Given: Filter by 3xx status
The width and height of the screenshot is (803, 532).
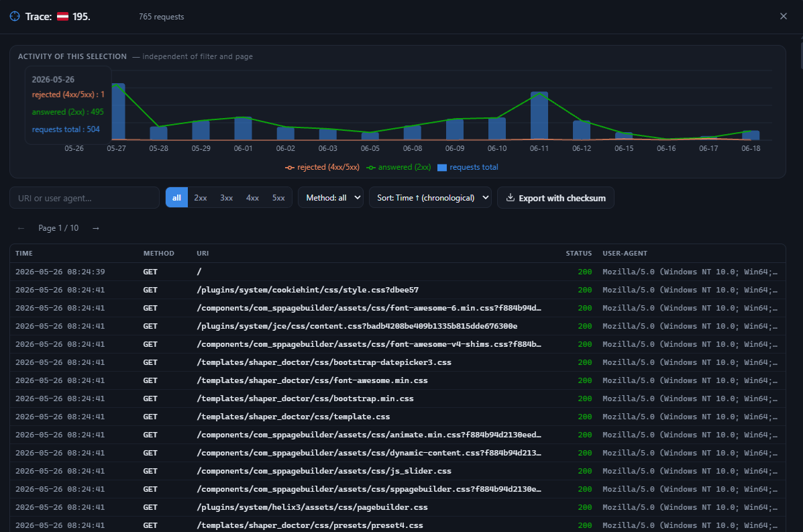Looking at the screenshot, I should click(226, 198).
